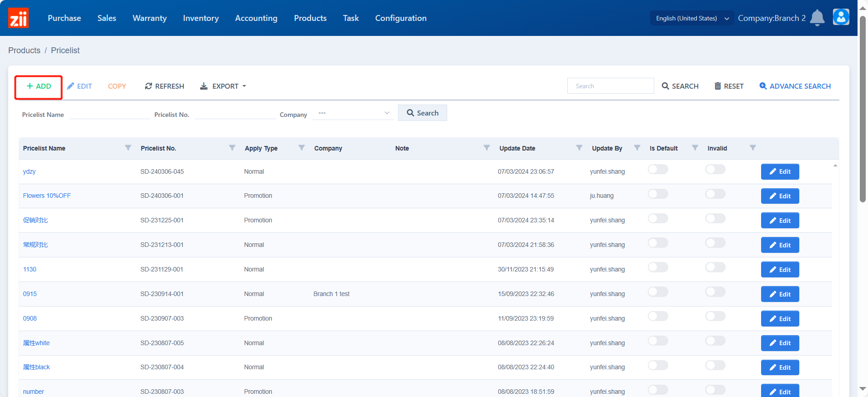Edit the 0915 pricelist row
The width and height of the screenshot is (868, 397).
click(x=780, y=294)
